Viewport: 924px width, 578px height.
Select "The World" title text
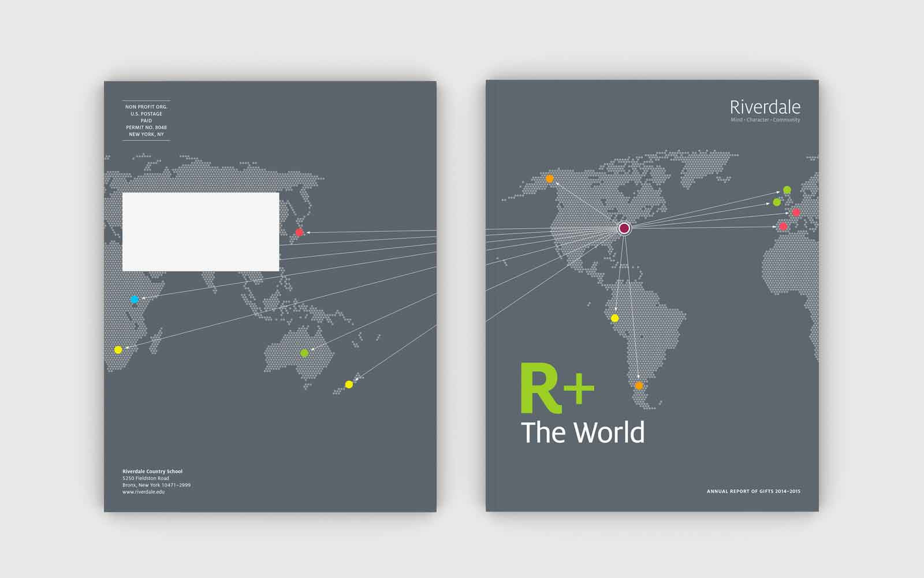pos(583,432)
